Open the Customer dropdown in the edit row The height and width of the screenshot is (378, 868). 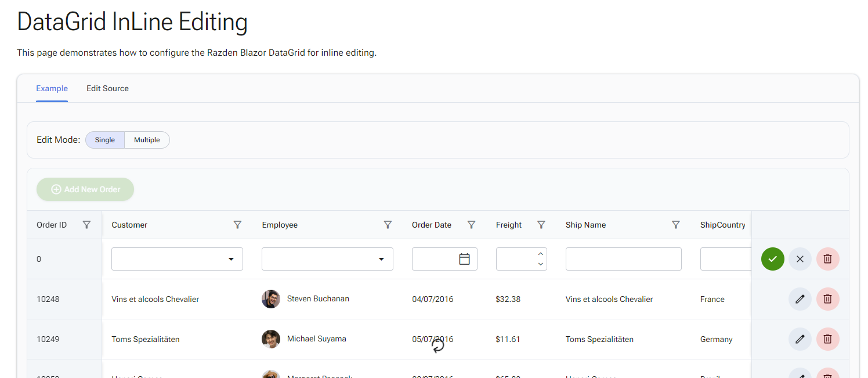(232, 259)
